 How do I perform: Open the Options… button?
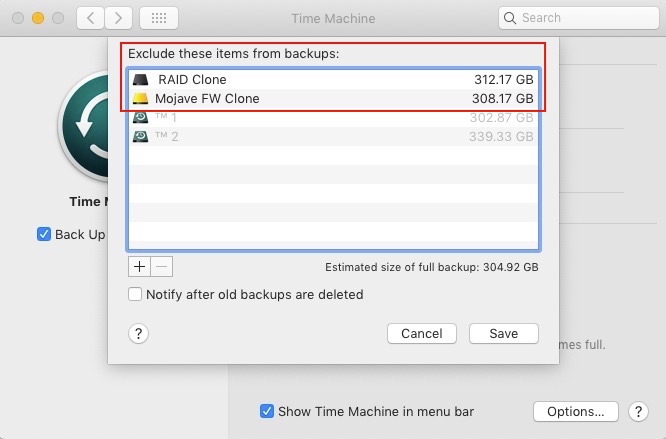point(575,411)
